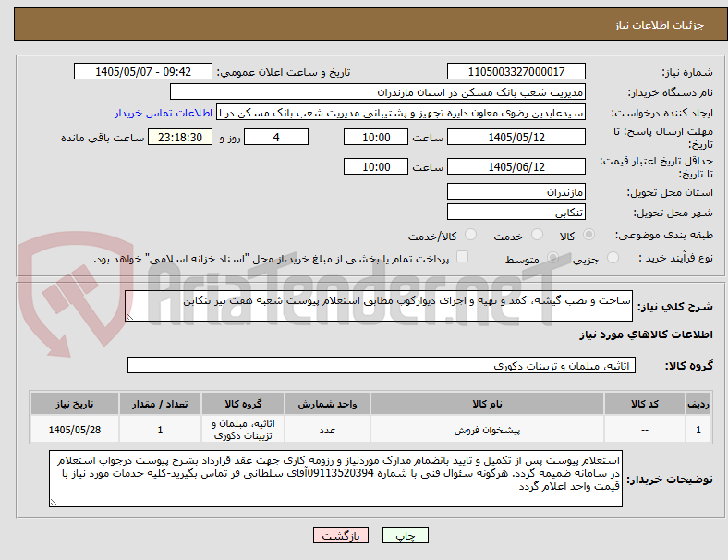Click the پیشخوان فروش item name cell
The height and width of the screenshot is (560, 728).
point(488,430)
